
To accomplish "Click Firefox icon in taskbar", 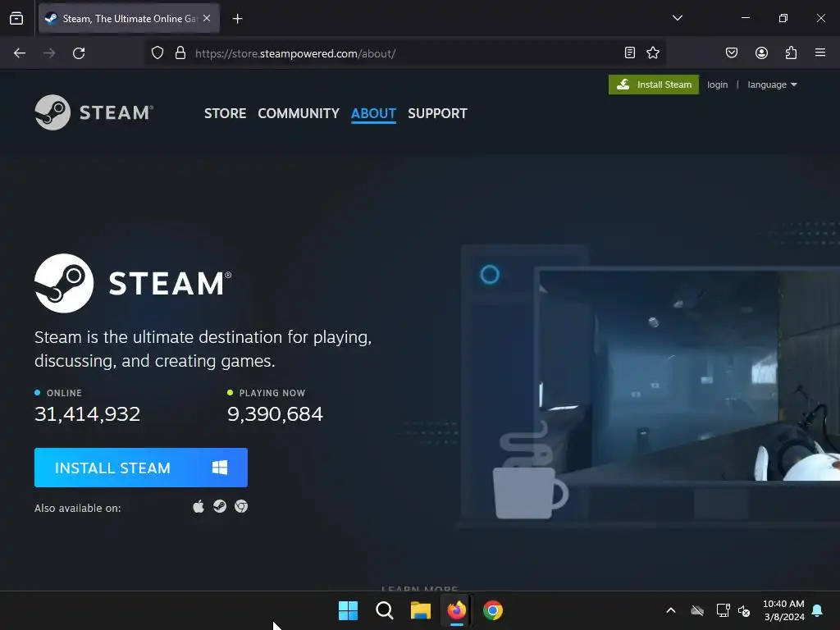I will (x=456, y=610).
